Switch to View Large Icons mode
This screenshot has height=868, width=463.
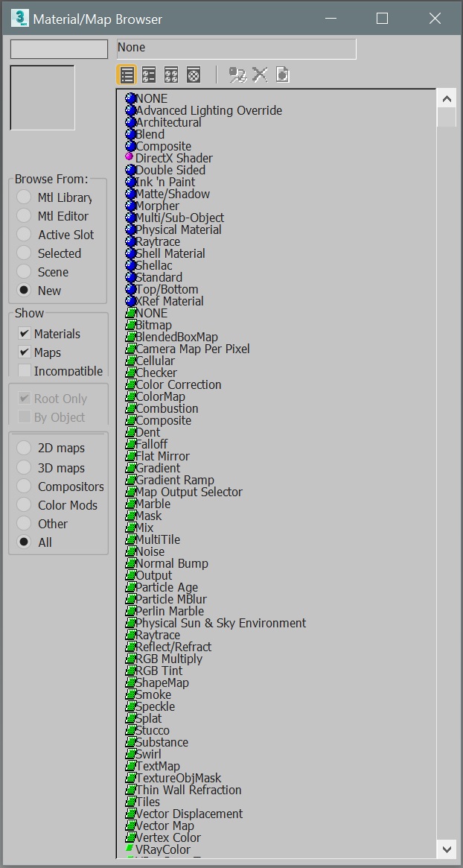click(194, 75)
